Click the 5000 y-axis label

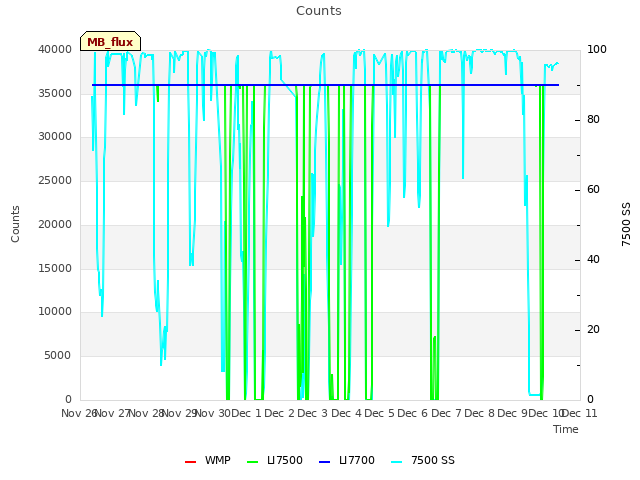coord(58,356)
